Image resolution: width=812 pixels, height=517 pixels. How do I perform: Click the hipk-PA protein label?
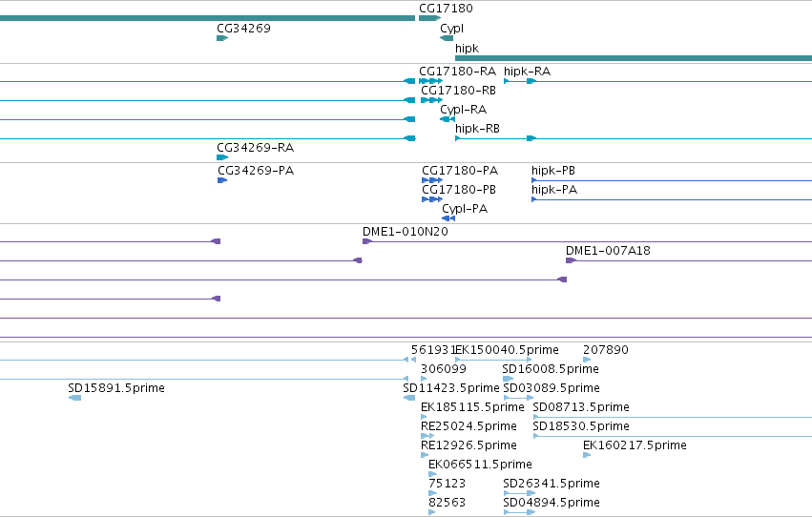pos(554,190)
